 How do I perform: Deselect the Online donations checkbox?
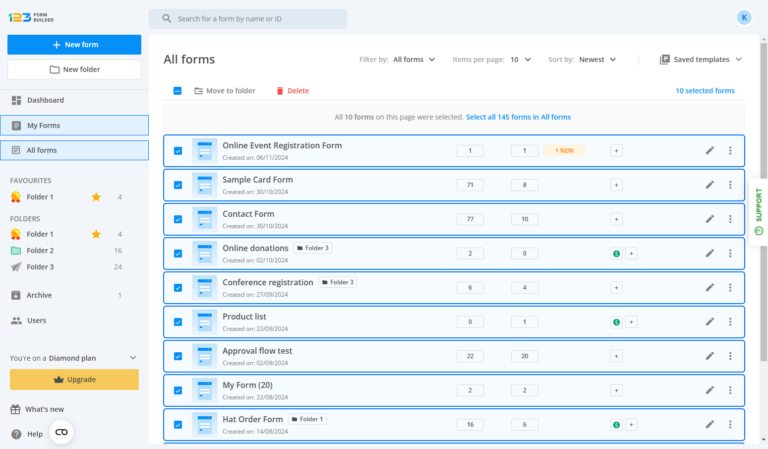coord(178,254)
